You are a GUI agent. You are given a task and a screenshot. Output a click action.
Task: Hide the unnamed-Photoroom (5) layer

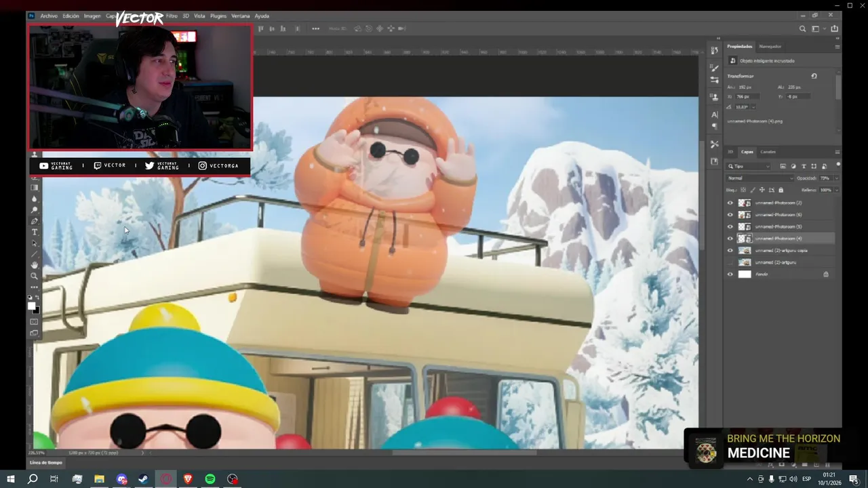click(x=730, y=226)
